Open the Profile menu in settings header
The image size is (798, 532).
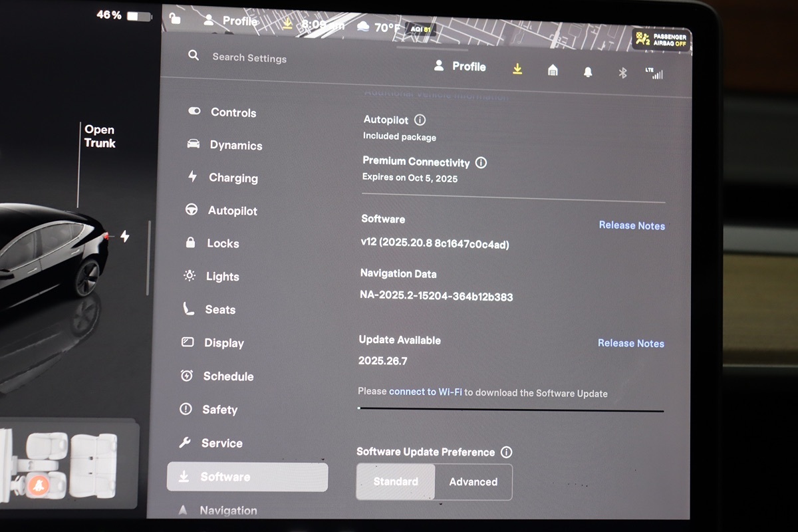(460, 66)
